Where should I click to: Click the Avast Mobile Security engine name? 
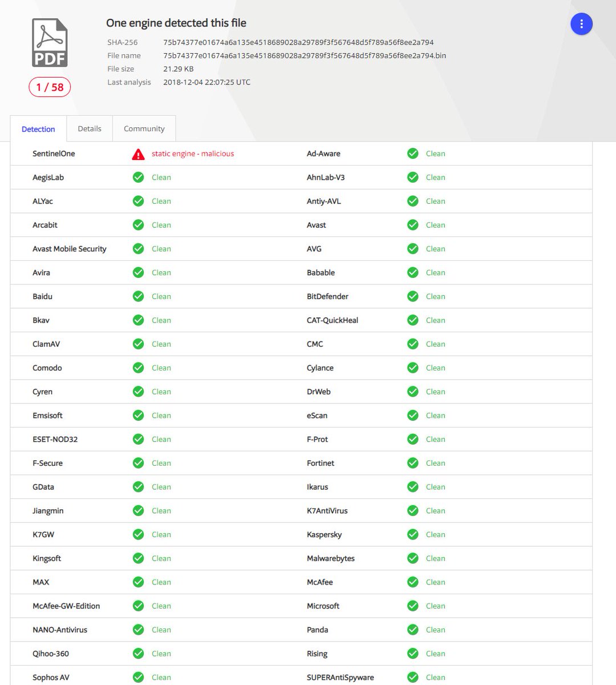70,249
